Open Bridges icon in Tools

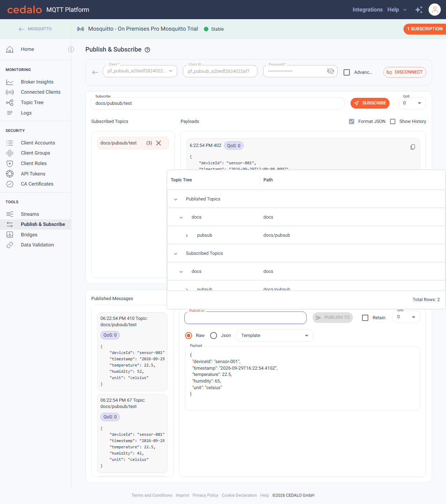[x=10, y=235]
